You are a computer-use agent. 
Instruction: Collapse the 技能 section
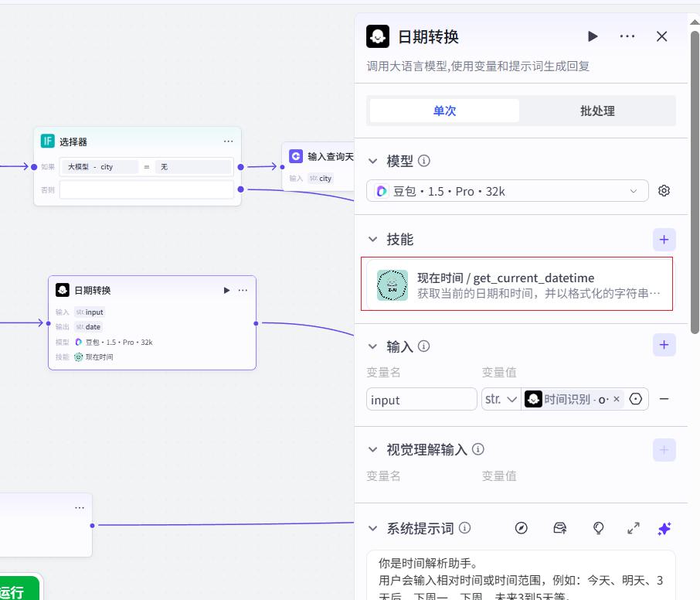[x=372, y=240]
